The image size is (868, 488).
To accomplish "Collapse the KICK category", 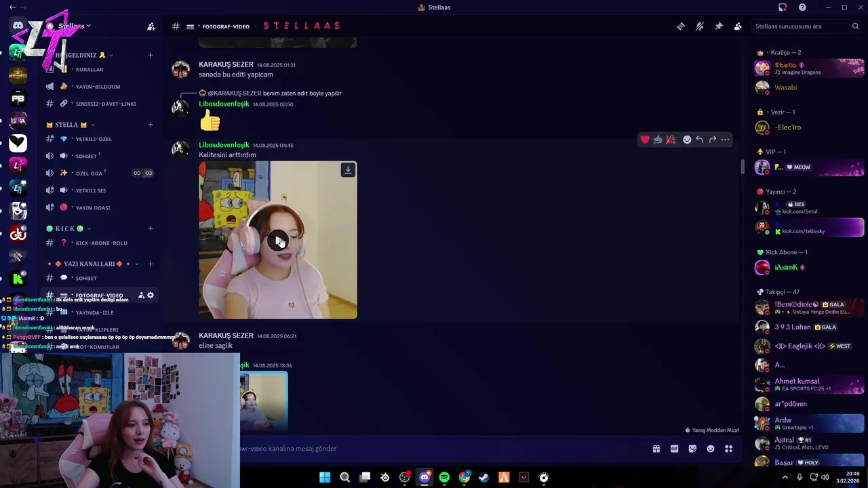I will [x=68, y=228].
